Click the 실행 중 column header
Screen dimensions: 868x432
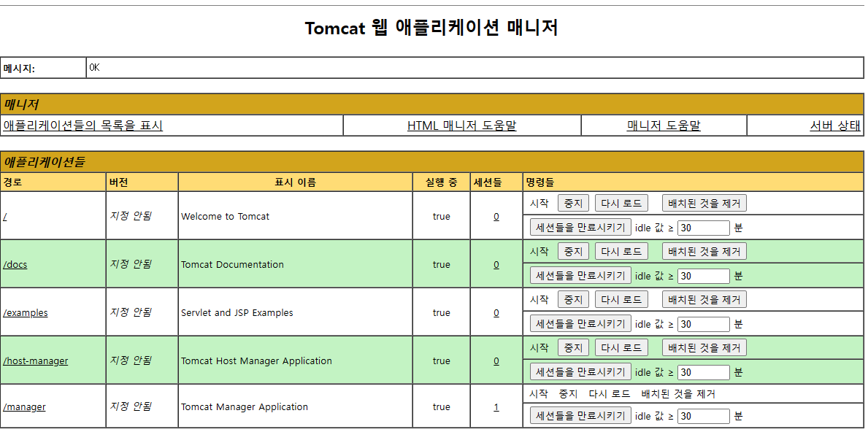(x=441, y=182)
